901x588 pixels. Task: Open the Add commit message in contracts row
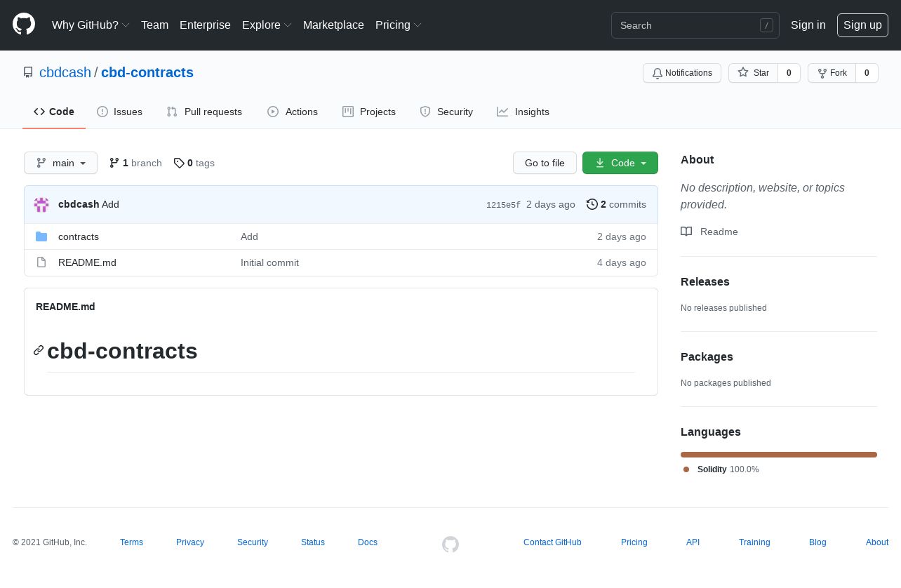pyautogui.click(x=249, y=236)
